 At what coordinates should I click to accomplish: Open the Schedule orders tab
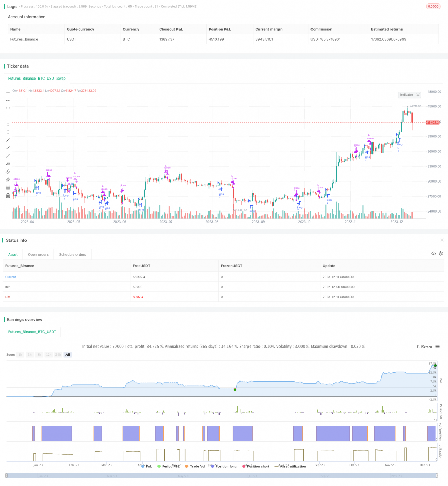click(72, 255)
